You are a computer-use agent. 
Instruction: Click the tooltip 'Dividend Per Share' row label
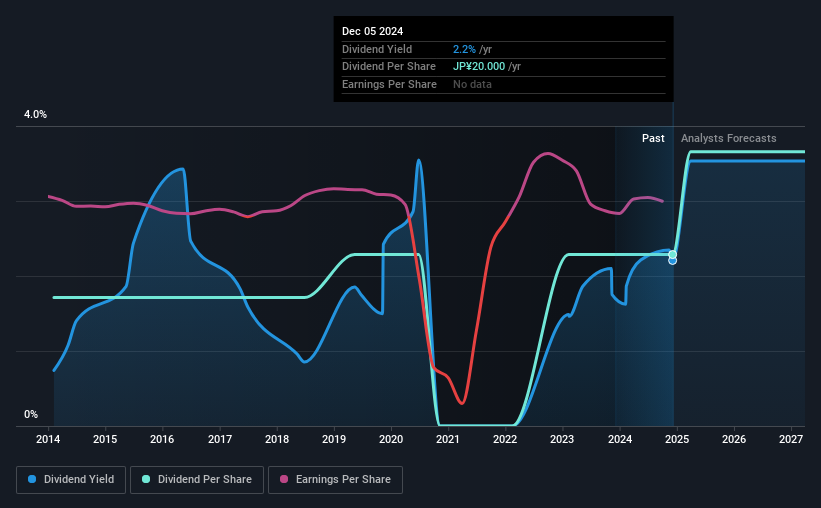coord(389,67)
